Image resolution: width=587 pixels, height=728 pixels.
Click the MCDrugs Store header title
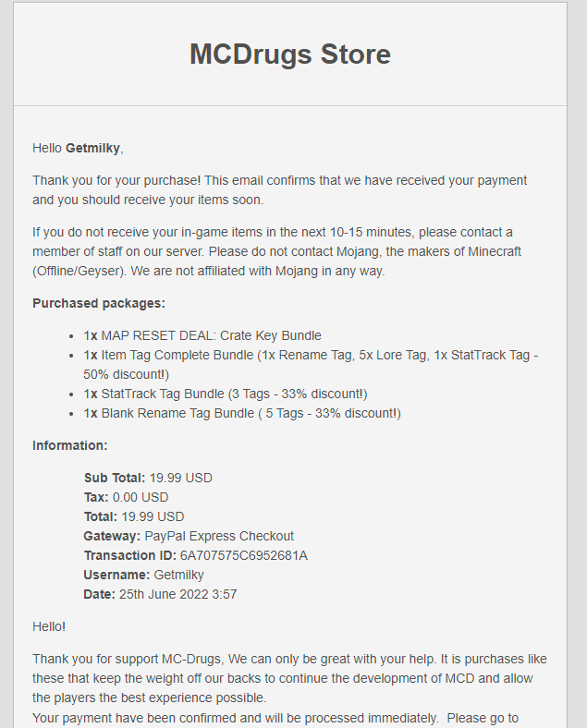pyautogui.click(x=290, y=54)
